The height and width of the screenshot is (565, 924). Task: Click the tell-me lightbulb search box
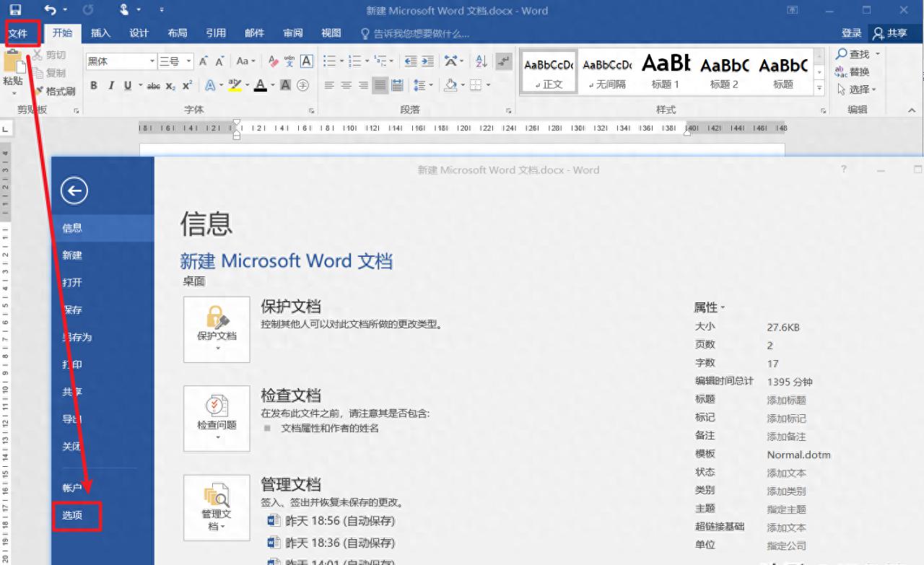pos(416,33)
